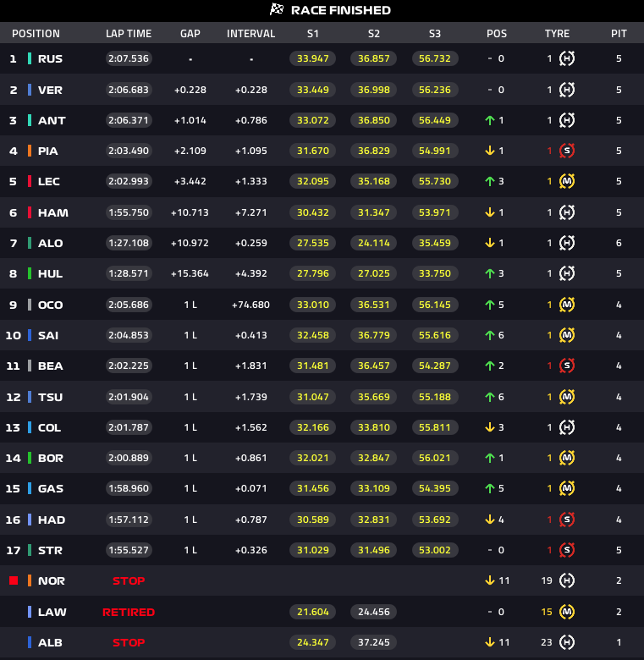Click RUS lap time 2:07.536
This screenshot has width=644, height=660.
coord(129,59)
